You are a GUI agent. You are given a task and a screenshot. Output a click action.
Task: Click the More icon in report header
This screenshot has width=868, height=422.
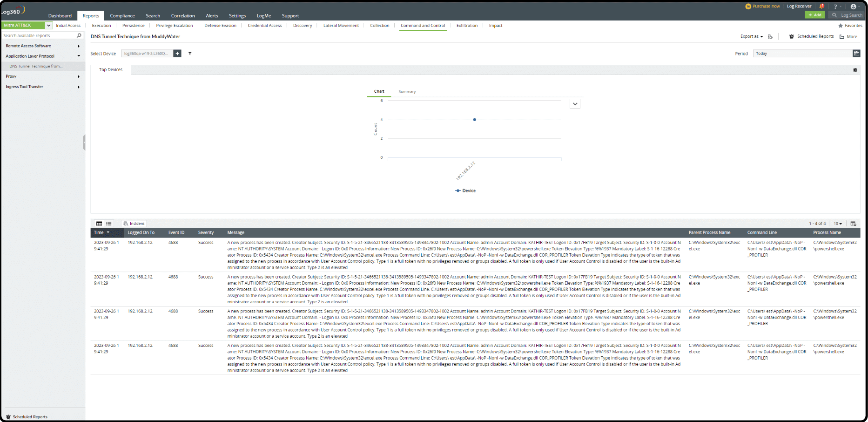click(842, 37)
